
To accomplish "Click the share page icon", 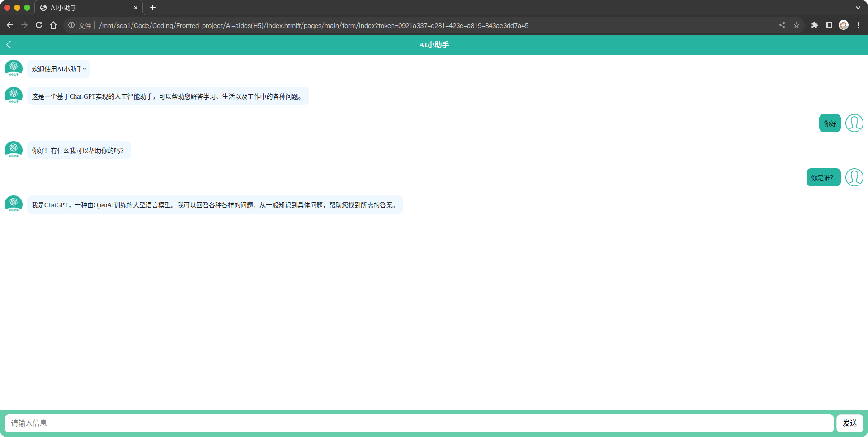I will pyautogui.click(x=782, y=25).
